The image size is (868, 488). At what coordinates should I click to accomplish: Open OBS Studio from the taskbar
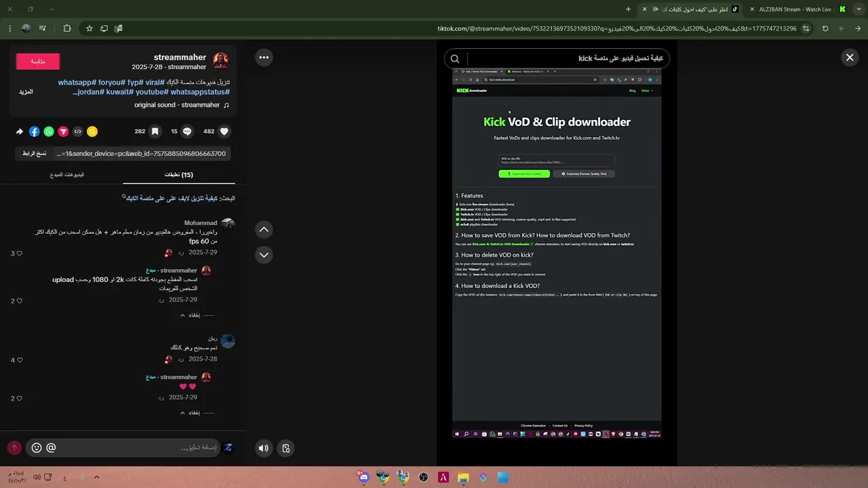point(424,477)
